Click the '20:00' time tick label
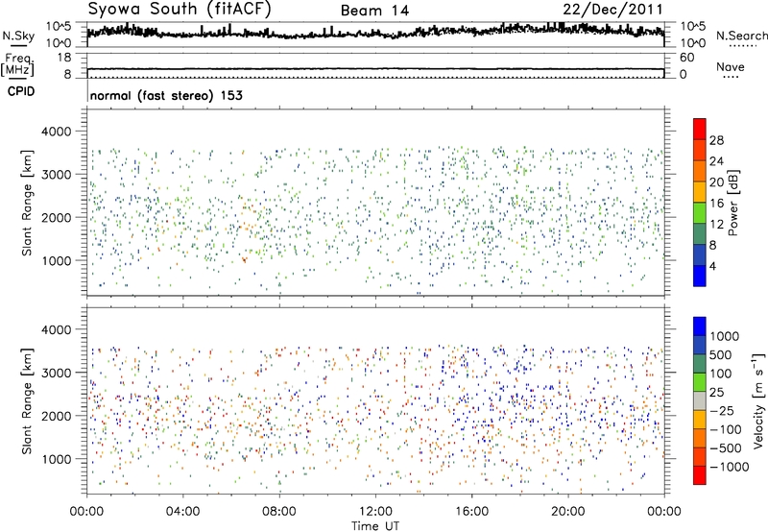 click(x=567, y=512)
